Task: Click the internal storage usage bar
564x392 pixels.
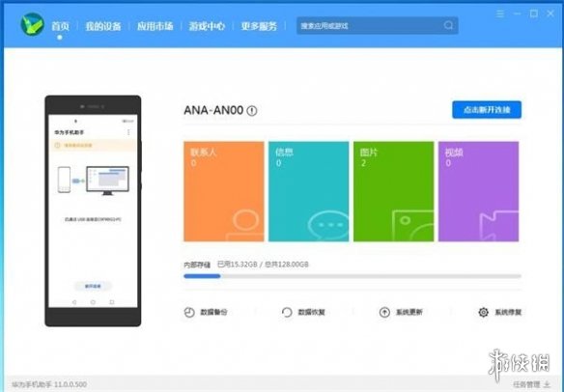Action: tap(352, 276)
